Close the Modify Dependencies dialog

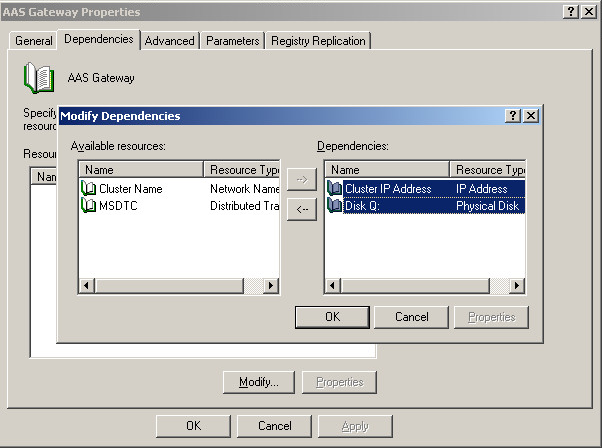coord(531,116)
